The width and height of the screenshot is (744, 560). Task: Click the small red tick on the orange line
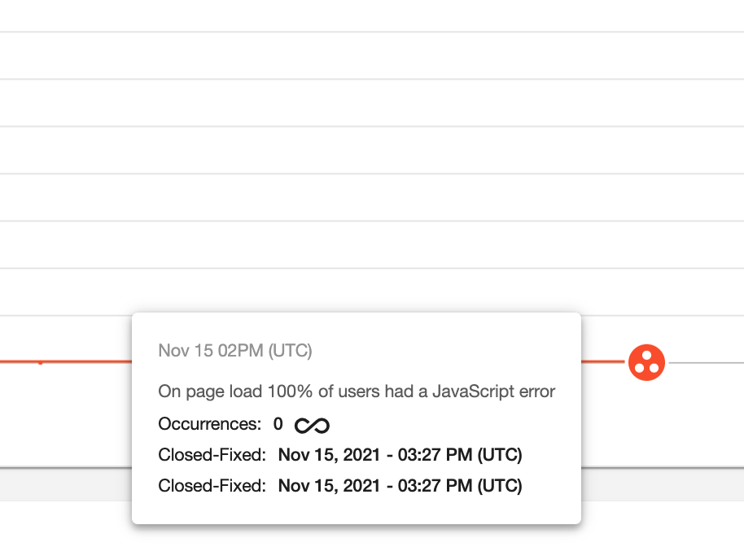(x=40, y=362)
